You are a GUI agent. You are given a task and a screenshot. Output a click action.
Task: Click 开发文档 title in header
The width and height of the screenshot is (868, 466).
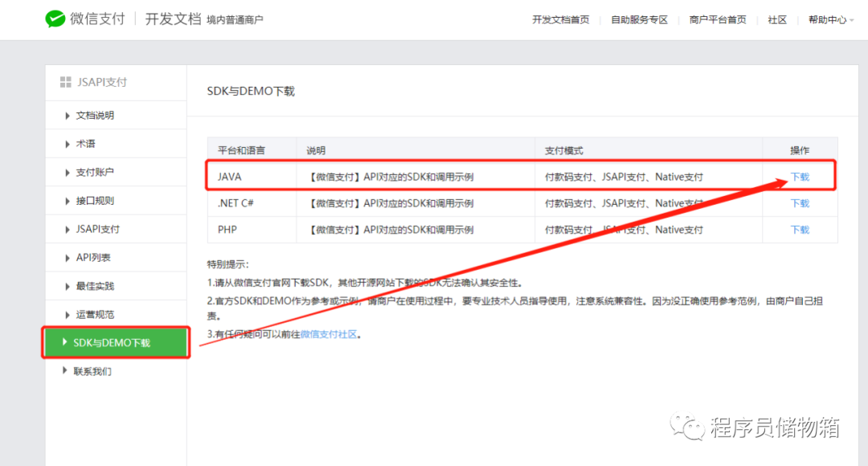[173, 18]
